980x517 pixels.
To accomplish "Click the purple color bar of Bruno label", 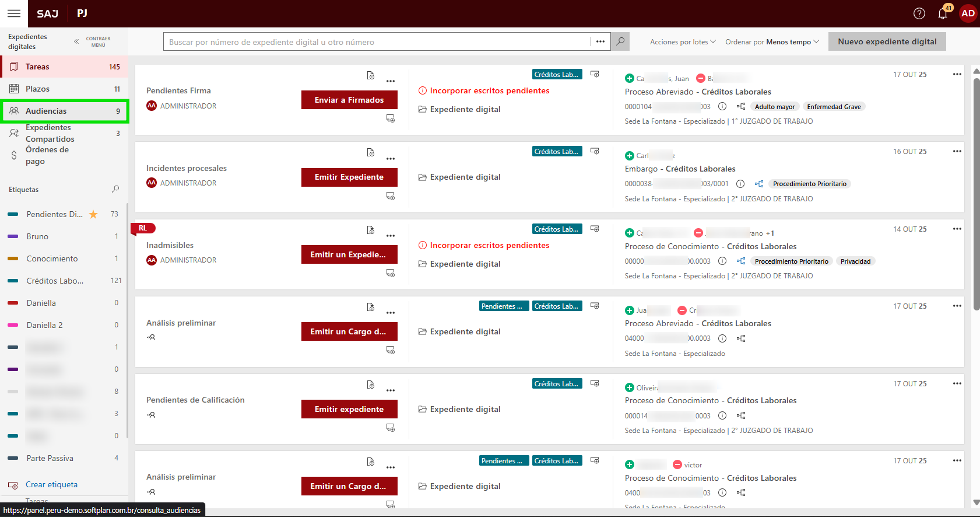I will (x=13, y=236).
